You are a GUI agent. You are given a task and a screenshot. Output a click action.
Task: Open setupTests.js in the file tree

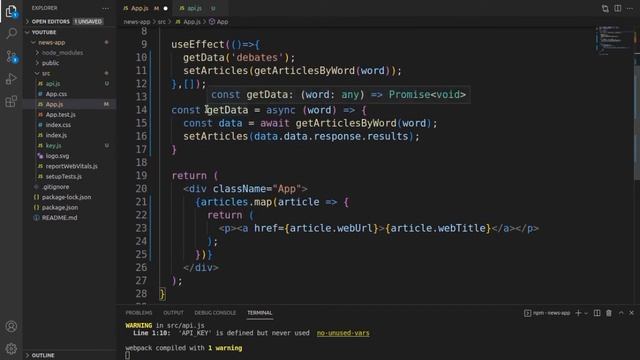pos(69,176)
